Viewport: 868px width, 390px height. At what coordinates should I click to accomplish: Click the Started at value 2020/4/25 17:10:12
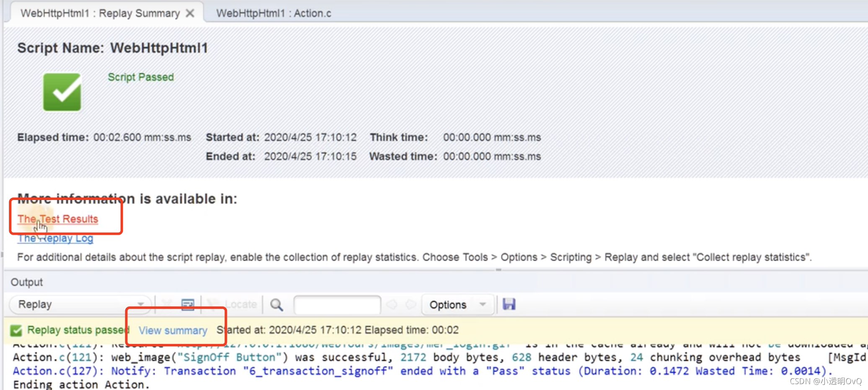pos(310,138)
